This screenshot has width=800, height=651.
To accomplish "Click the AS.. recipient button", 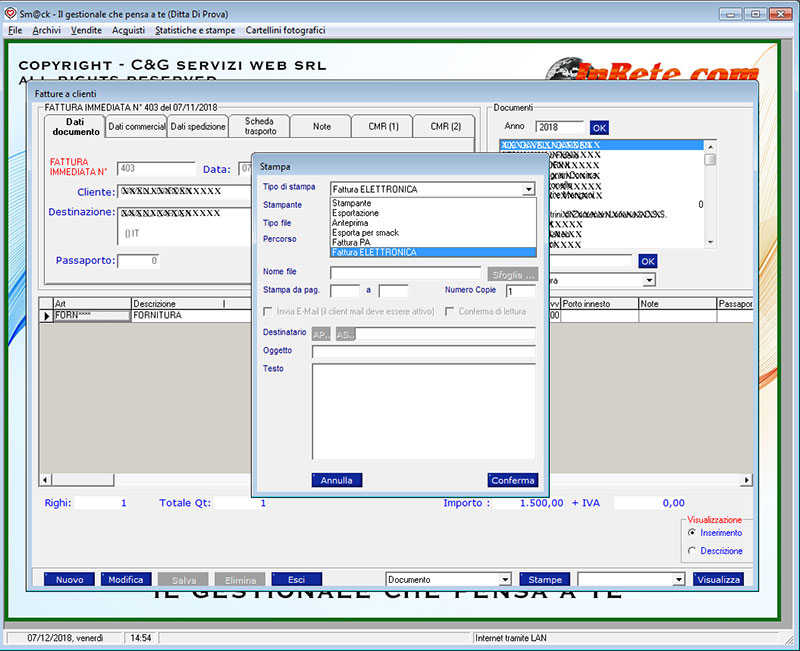I will click(x=345, y=335).
